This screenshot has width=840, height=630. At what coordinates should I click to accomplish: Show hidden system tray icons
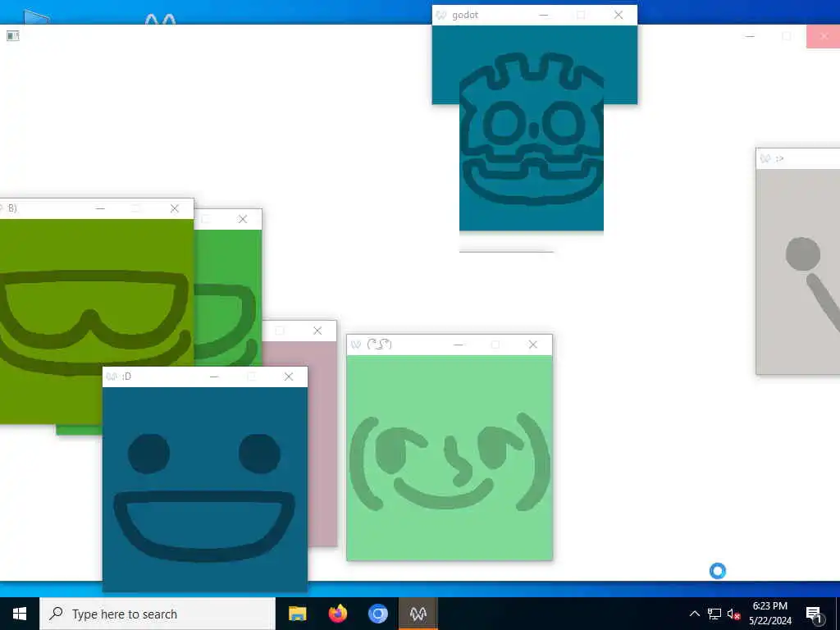pyautogui.click(x=694, y=614)
